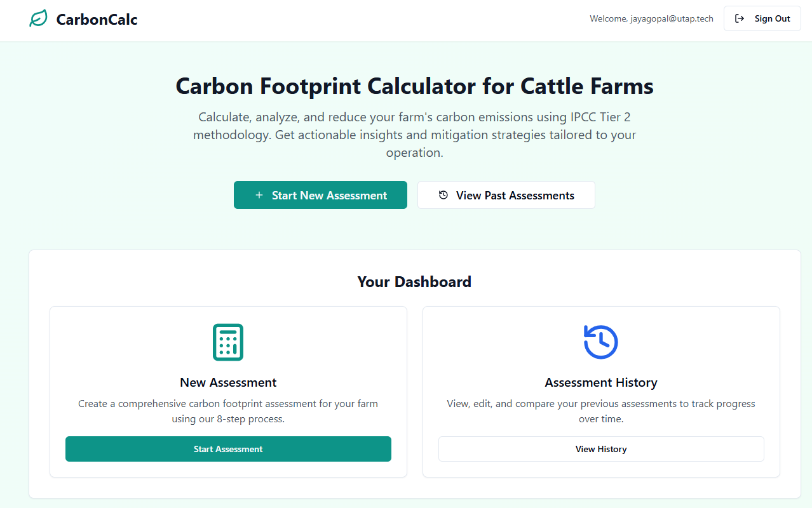Click the blue clock history icon

coord(600,342)
